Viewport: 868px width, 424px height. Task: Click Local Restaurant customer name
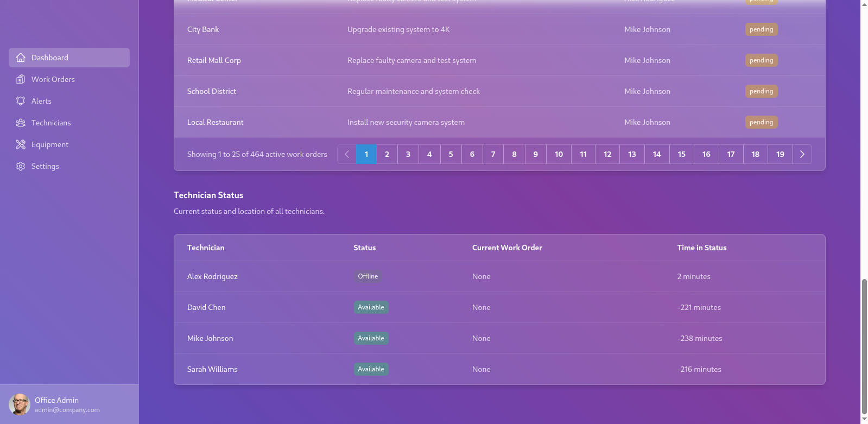(x=216, y=122)
